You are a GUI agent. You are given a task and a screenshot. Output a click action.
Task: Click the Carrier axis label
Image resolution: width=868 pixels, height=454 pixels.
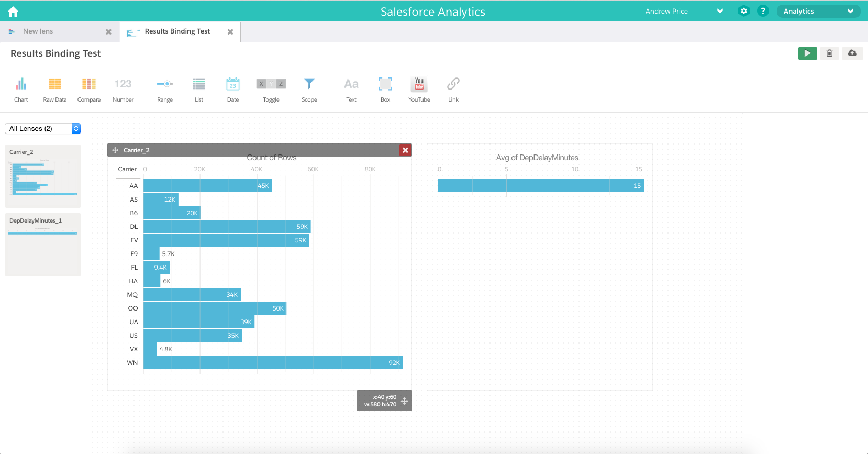[x=127, y=169]
